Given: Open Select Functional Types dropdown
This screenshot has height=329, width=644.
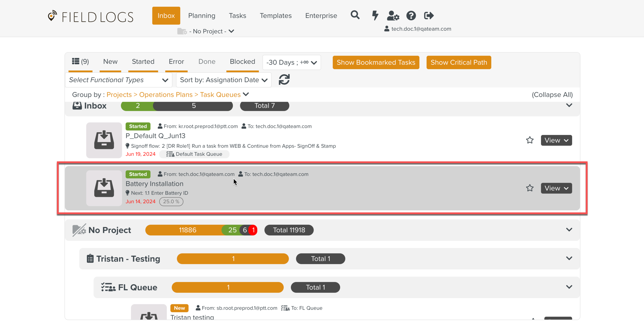Looking at the screenshot, I should click(119, 80).
